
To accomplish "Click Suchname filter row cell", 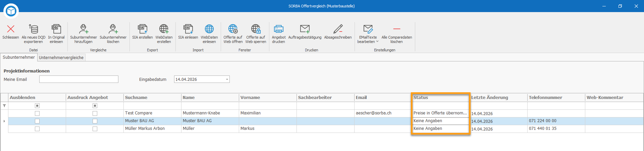I will click(x=152, y=106).
